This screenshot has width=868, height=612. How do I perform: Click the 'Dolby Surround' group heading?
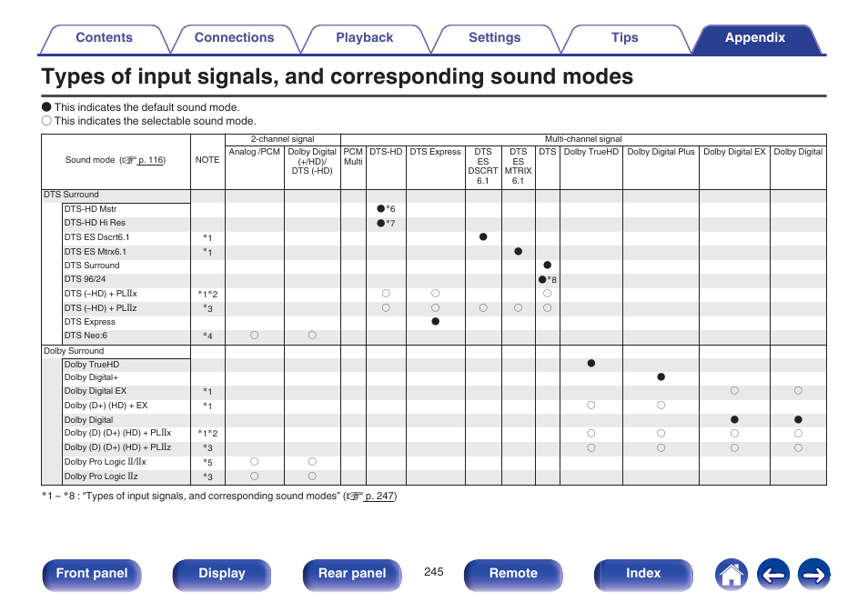pos(74,351)
